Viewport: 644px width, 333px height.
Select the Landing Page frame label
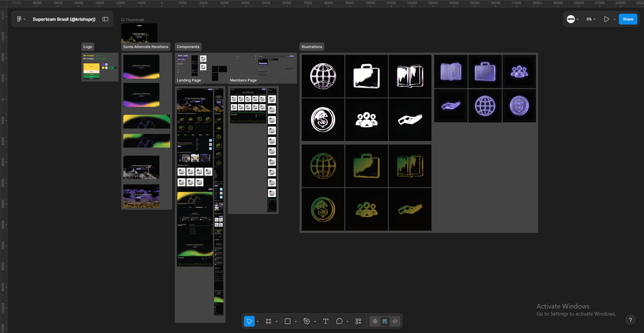189,80
